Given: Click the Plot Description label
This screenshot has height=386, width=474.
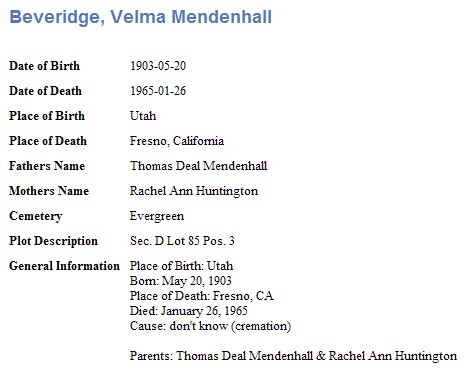Looking at the screenshot, I should (53, 241).
